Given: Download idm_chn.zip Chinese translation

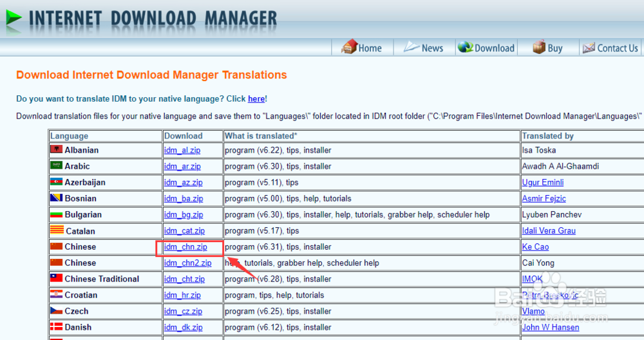Looking at the screenshot, I should click(185, 247).
